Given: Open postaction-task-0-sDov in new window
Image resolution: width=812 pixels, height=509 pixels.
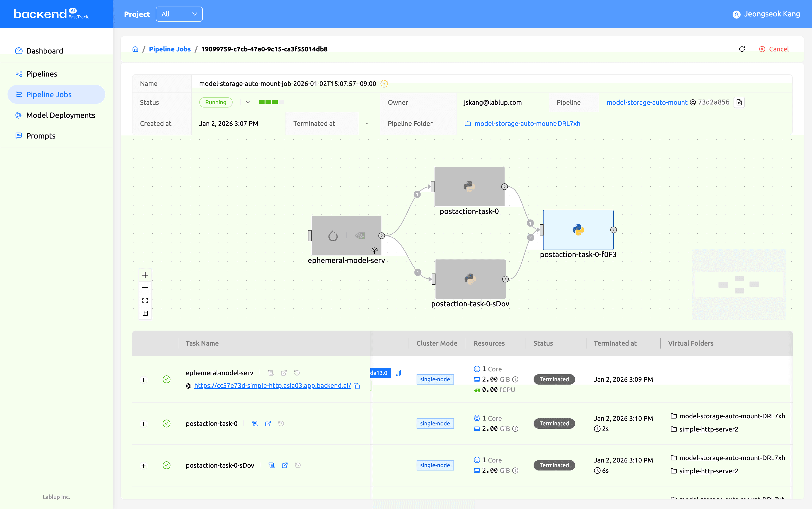Looking at the screenshot, I should (285, 465).
